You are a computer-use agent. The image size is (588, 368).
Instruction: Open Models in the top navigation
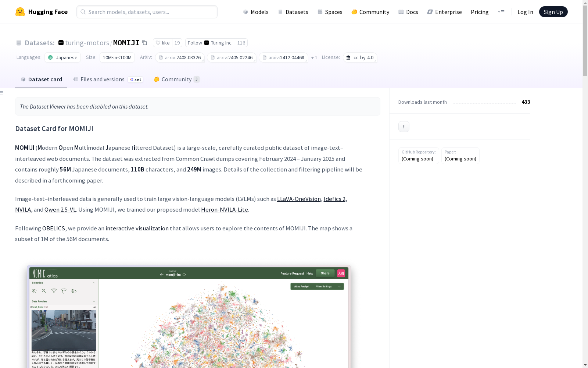(256, 12)
